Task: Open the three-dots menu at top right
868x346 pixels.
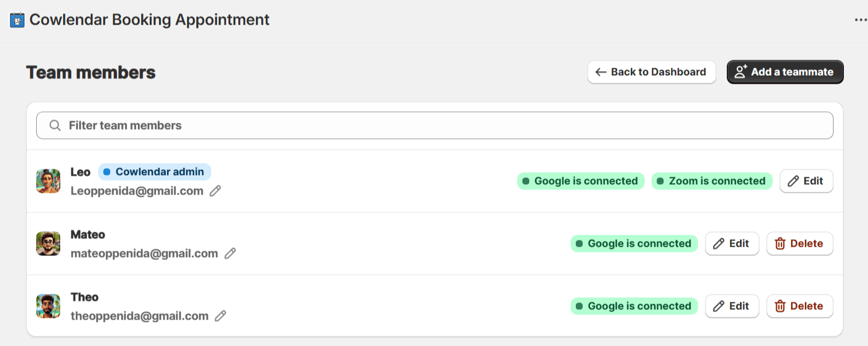Action: pyautogui.click(x=861, y=20)
